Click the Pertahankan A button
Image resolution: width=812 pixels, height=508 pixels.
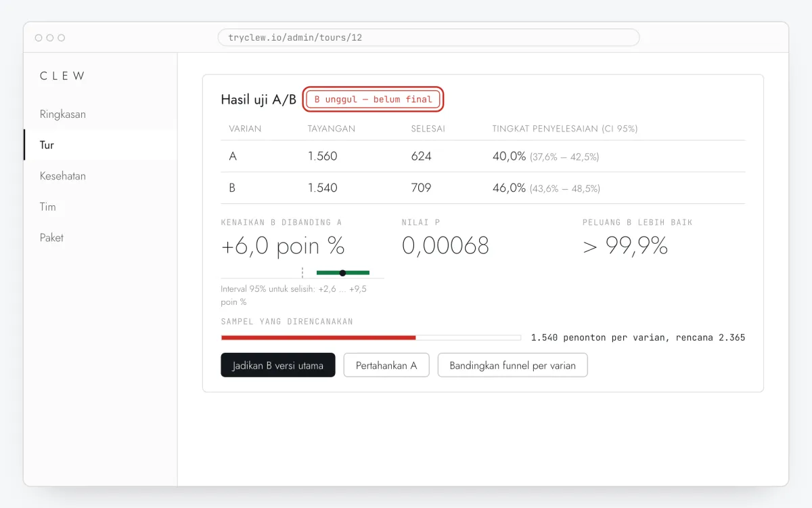pos(386,365)
